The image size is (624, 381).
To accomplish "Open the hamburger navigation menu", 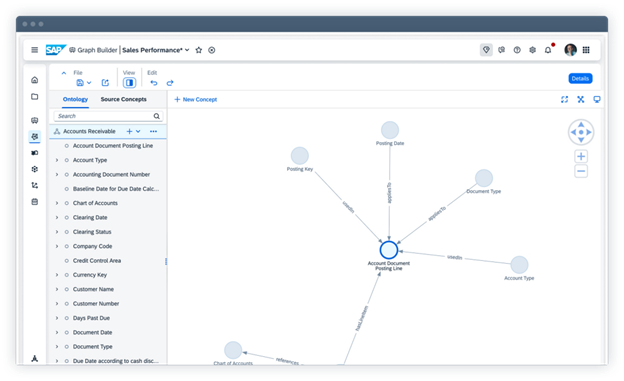I will point(35,50).
